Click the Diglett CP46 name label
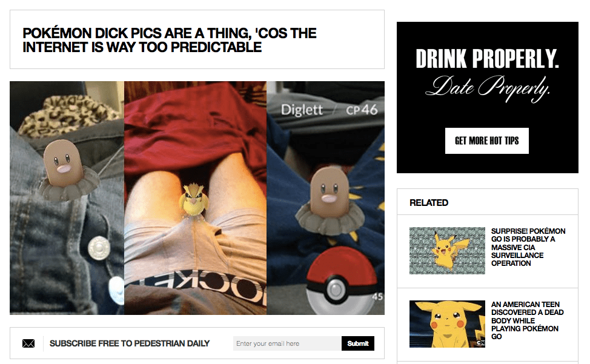This screenshot has height=364, width=590. 330,110
